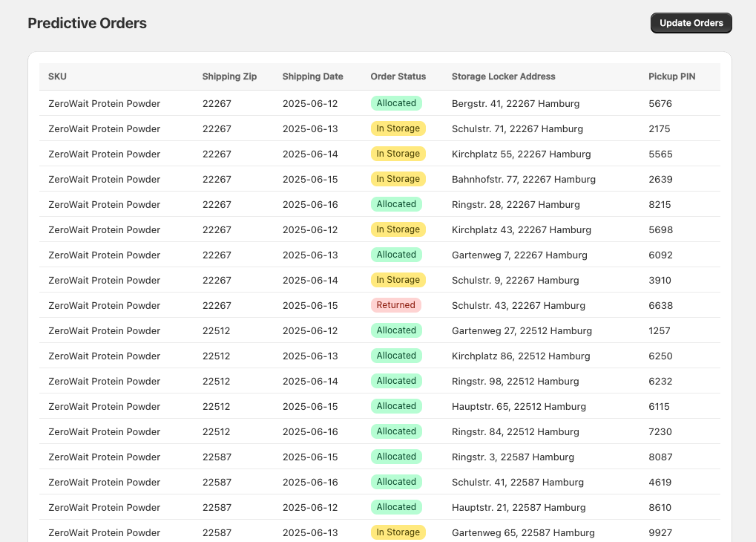
Task: Click pickup PIN 6092
Action: tap(660, 255)
